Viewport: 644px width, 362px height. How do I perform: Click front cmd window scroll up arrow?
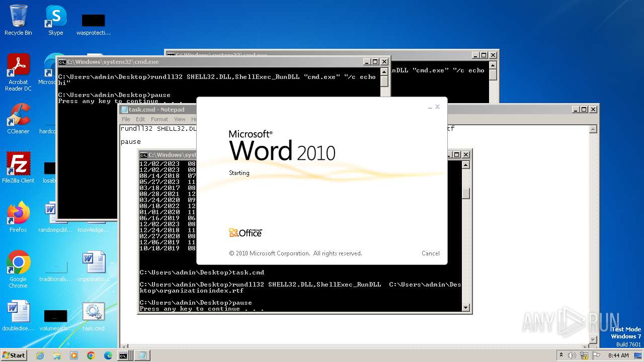[466, 165]
